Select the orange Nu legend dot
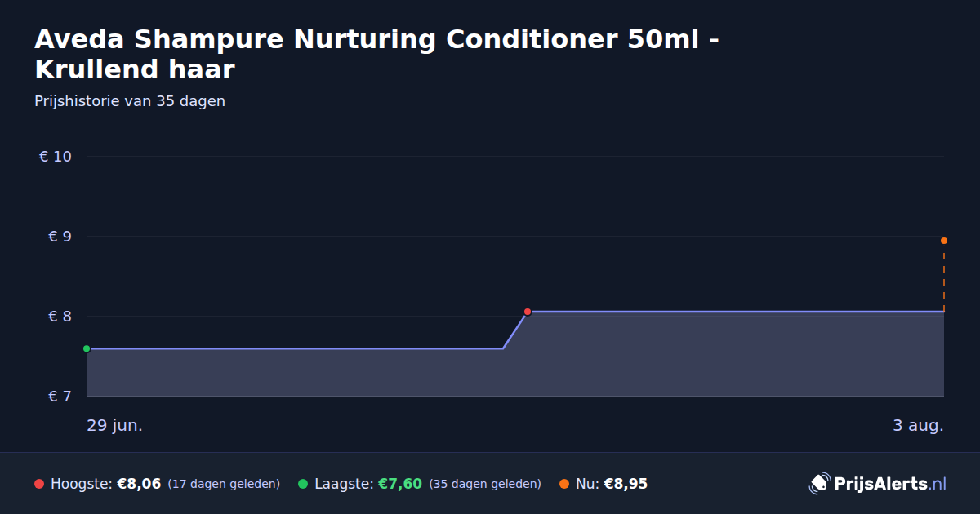980x514 pixels. 564,484
